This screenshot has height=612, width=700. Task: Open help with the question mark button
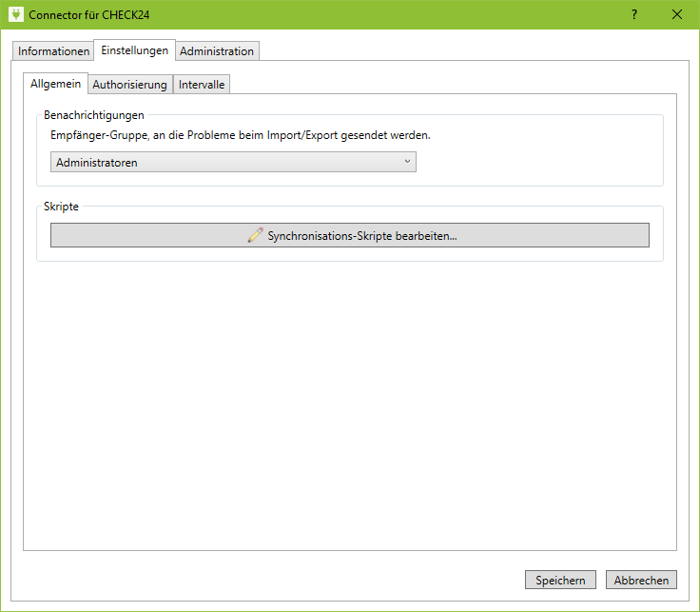tap(633, 15)
